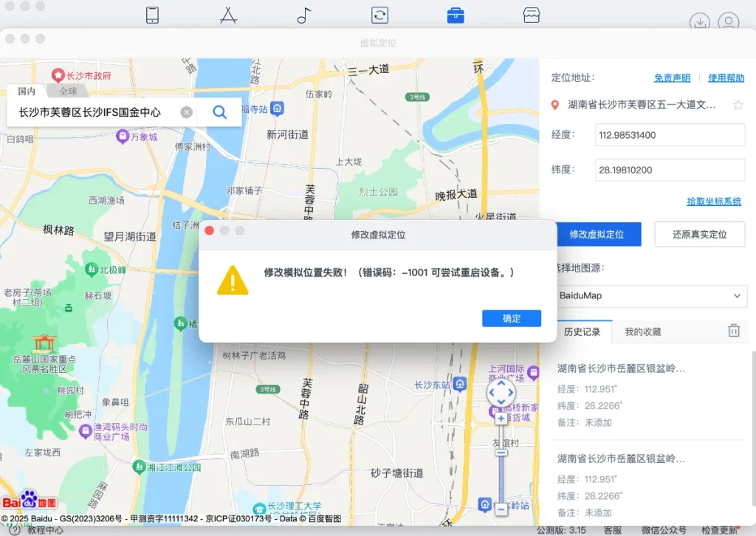756x536 pixels.
Task: Click the 上河国际商业广场 marker
Action: point(533,372)
